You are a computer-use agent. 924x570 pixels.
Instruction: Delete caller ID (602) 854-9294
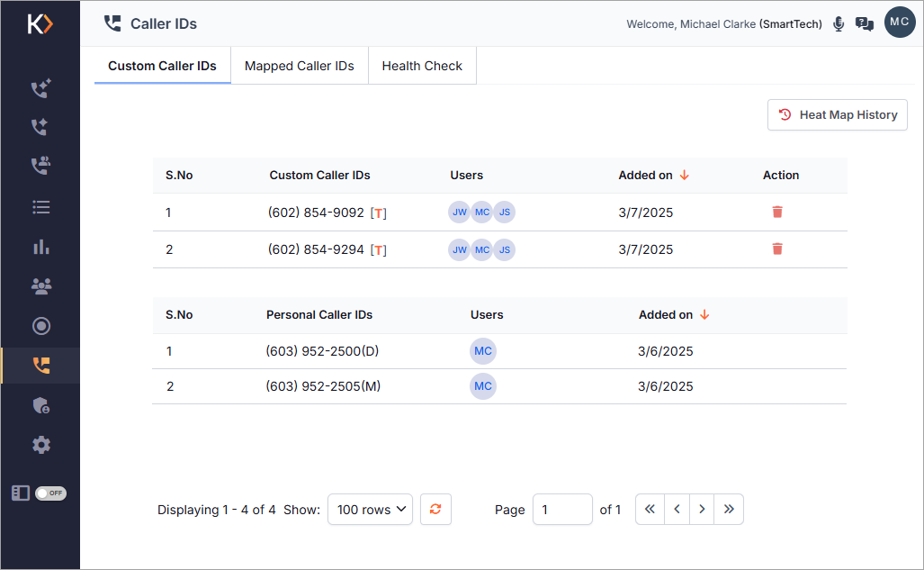[x=777, y=249]
